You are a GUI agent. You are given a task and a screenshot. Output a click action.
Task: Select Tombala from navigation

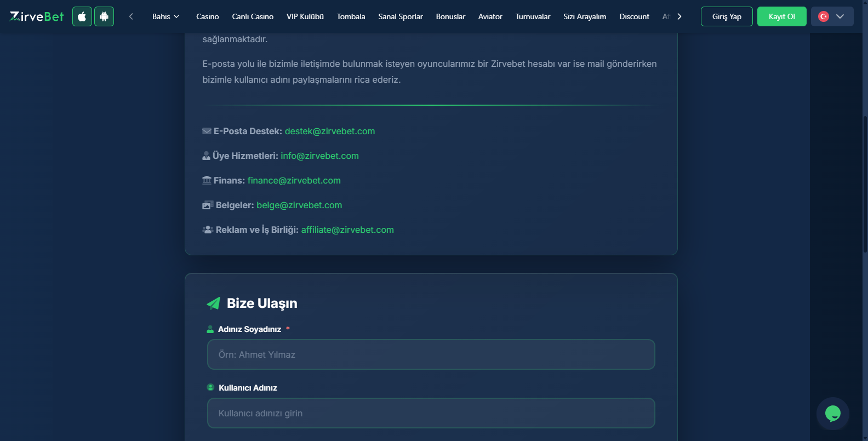tap(351, 16)
